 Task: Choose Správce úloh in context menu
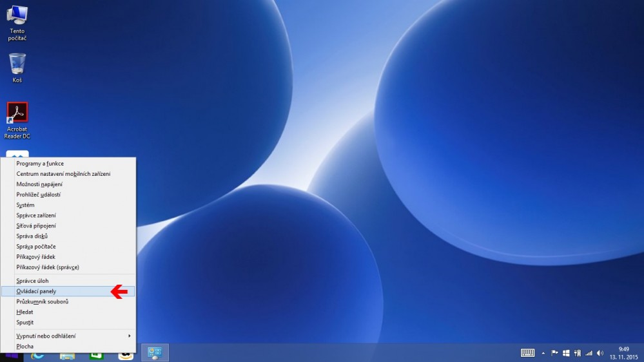(x=32, y=281)
